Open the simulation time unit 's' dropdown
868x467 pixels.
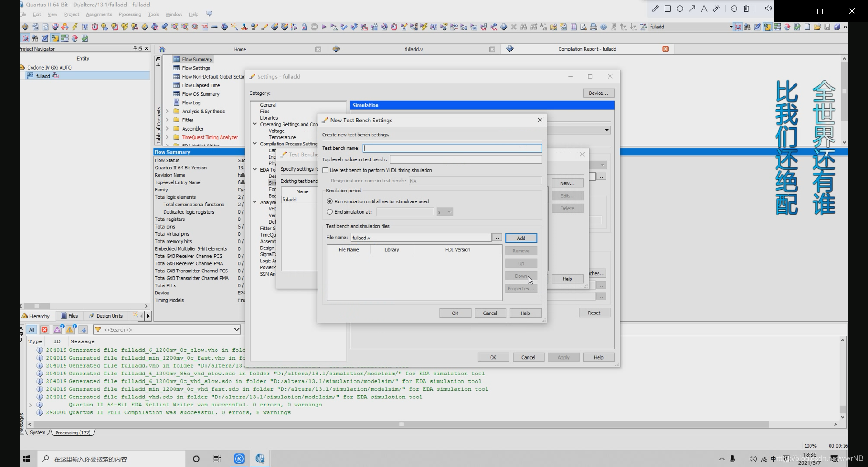(445, 212)
